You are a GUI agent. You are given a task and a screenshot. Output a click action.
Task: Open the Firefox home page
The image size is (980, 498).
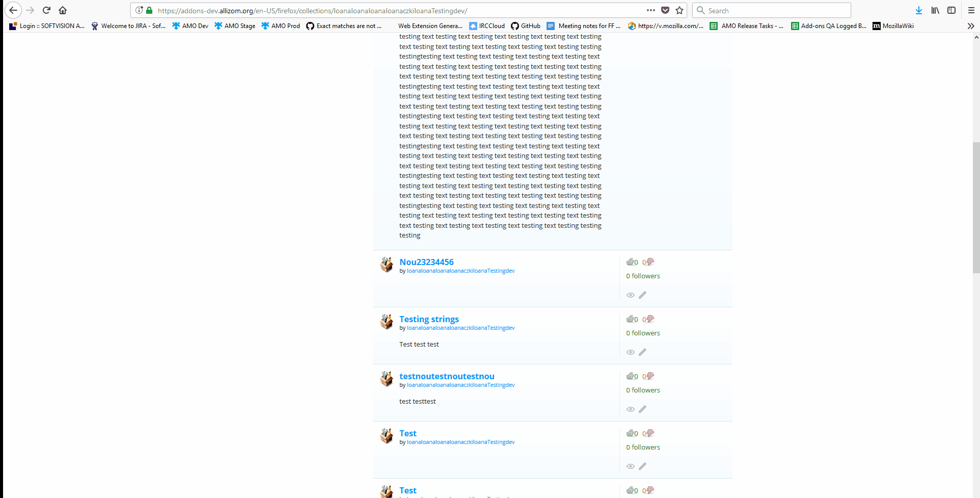(x=63, y=10)
